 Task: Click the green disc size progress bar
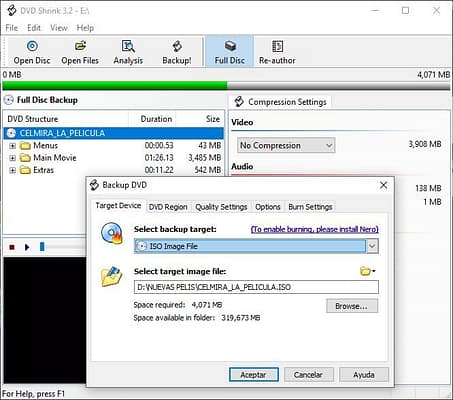coord(115,86)
